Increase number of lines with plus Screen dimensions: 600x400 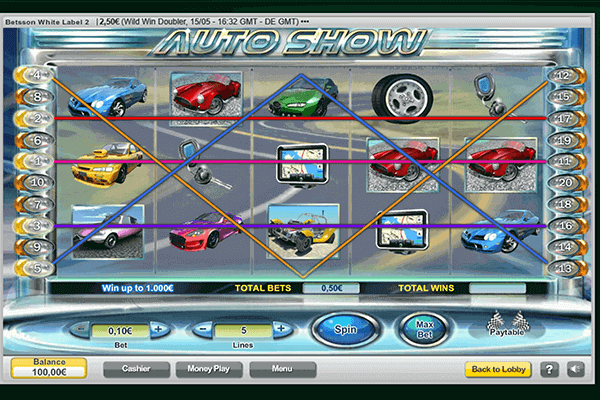(281, 329)
